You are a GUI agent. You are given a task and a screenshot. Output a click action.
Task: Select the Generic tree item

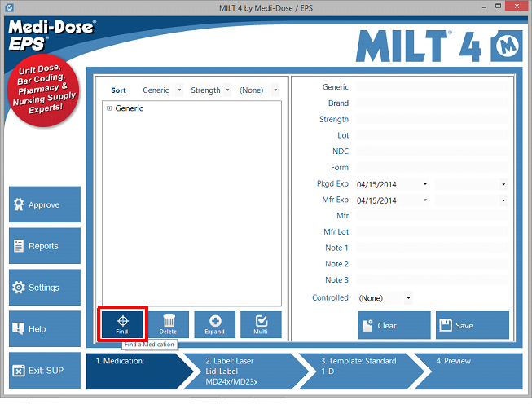(x=129, y=108)
